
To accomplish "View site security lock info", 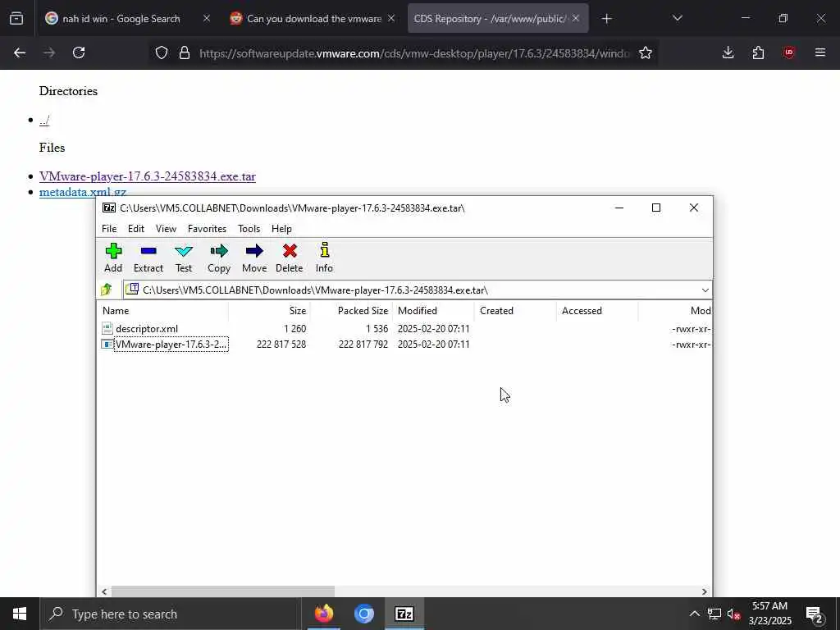I will click(185, 52).
